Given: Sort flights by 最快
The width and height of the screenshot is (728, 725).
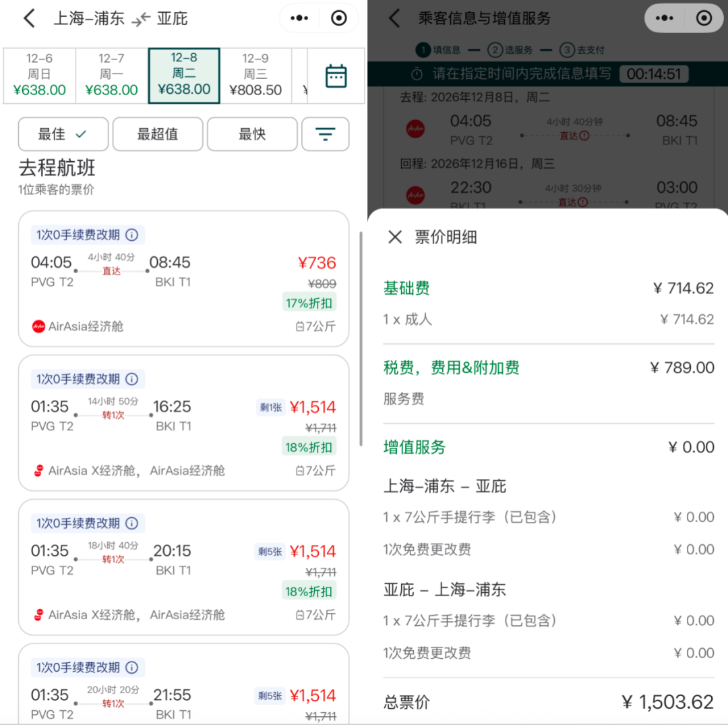Looking at the screenshot, I should (251, 134).
